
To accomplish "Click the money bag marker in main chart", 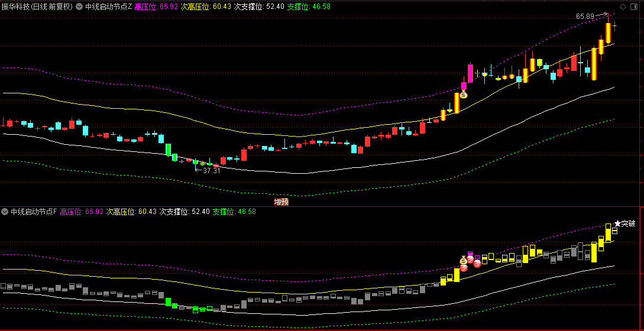I will 463,94.
